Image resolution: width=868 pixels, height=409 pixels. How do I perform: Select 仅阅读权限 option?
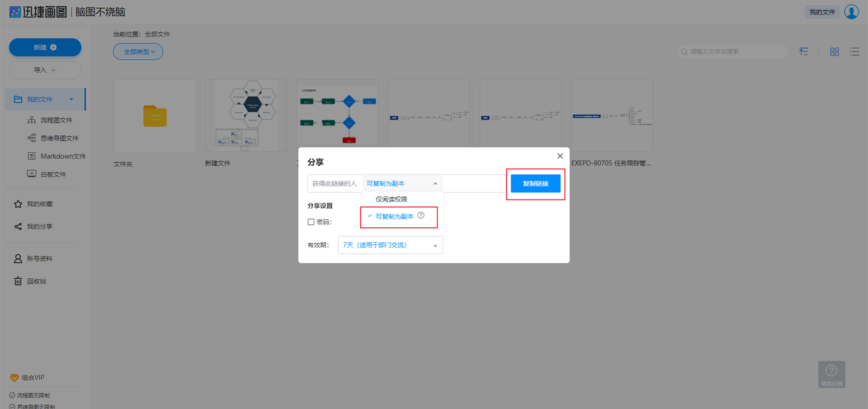point(391,200)
